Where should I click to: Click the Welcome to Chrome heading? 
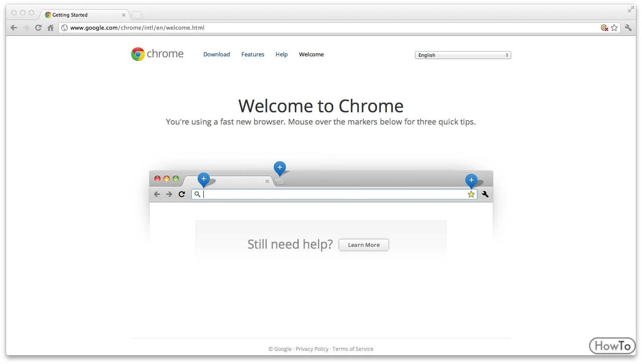[x=321, y=106]
